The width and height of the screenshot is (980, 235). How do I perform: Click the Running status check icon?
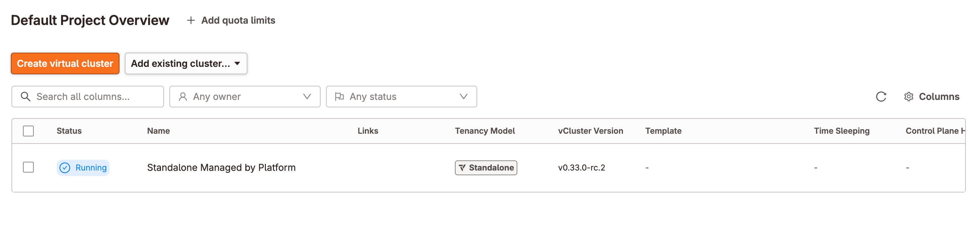tap(65, 168)
